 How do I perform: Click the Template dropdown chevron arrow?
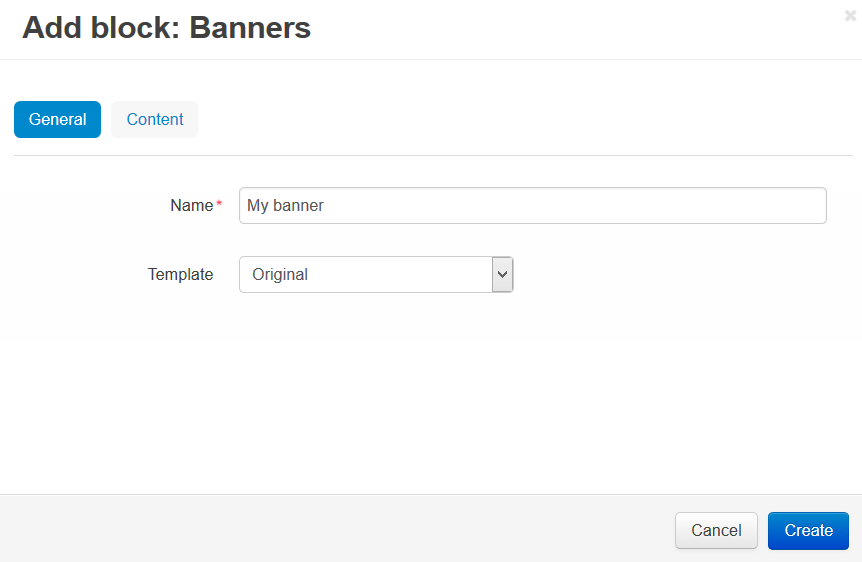tap(502, 274)
